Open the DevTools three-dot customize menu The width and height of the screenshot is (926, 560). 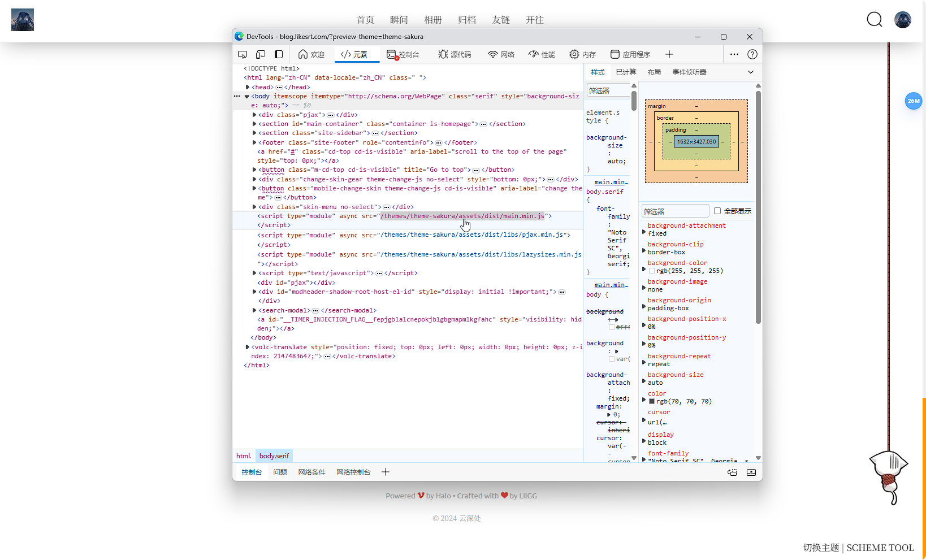coord(734,54)
